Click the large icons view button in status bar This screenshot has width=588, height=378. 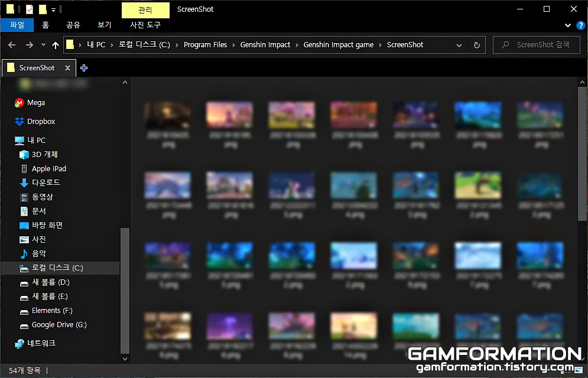coord(579,370)
